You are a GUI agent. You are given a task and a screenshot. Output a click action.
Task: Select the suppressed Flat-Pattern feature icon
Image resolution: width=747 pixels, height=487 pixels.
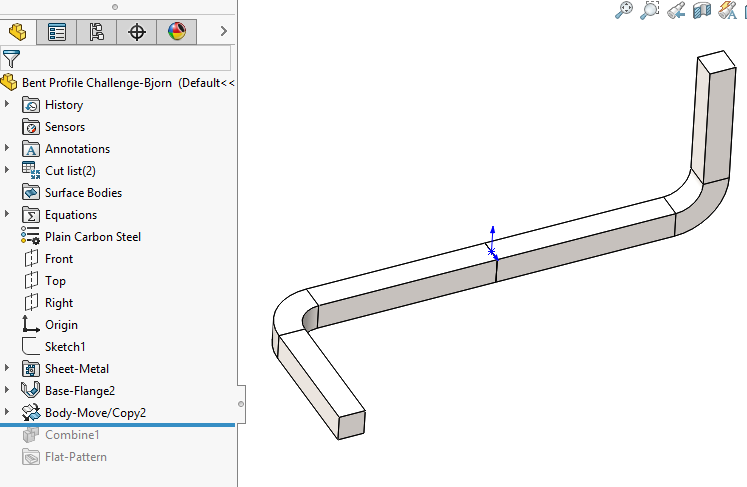(31, 457)
